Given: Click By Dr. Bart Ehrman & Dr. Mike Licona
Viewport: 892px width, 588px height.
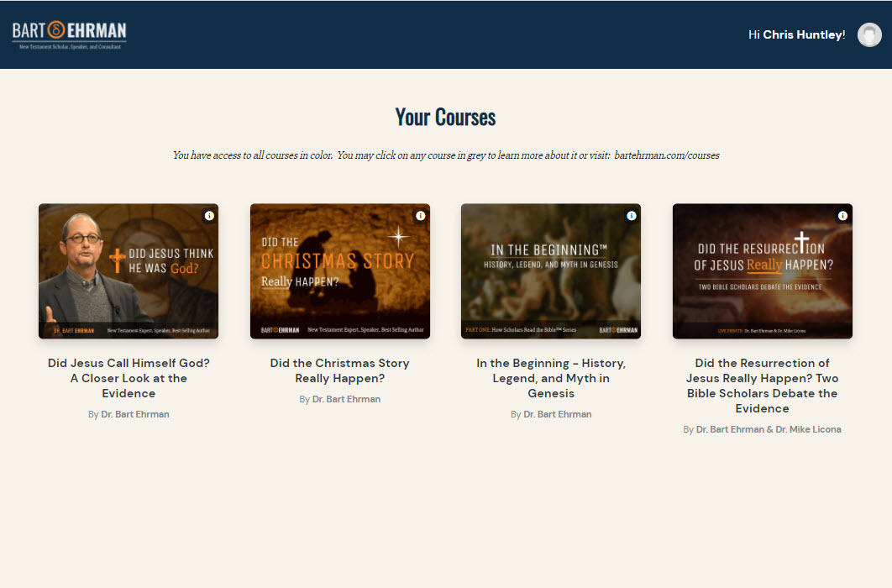Looking at the screenshot, I should pyautogui.click(x=763, y=429).
